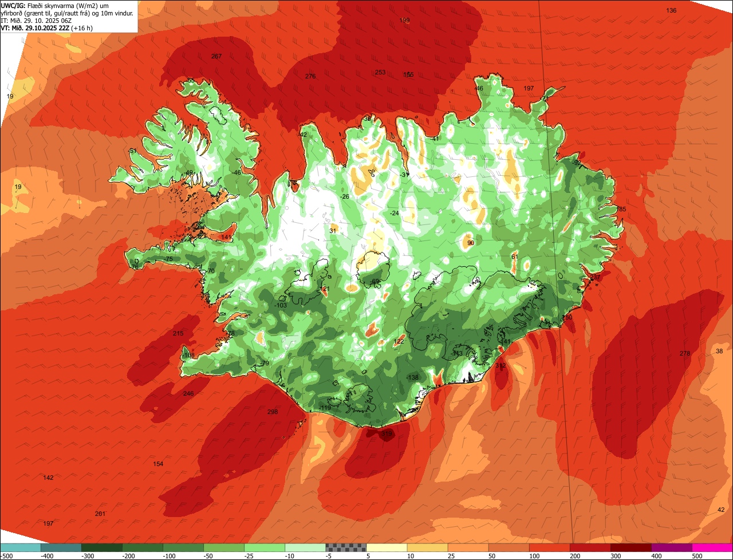
Task: Click the '278' value in the eastern ocean
Action: pyautogui.click(x=685, y=353)
